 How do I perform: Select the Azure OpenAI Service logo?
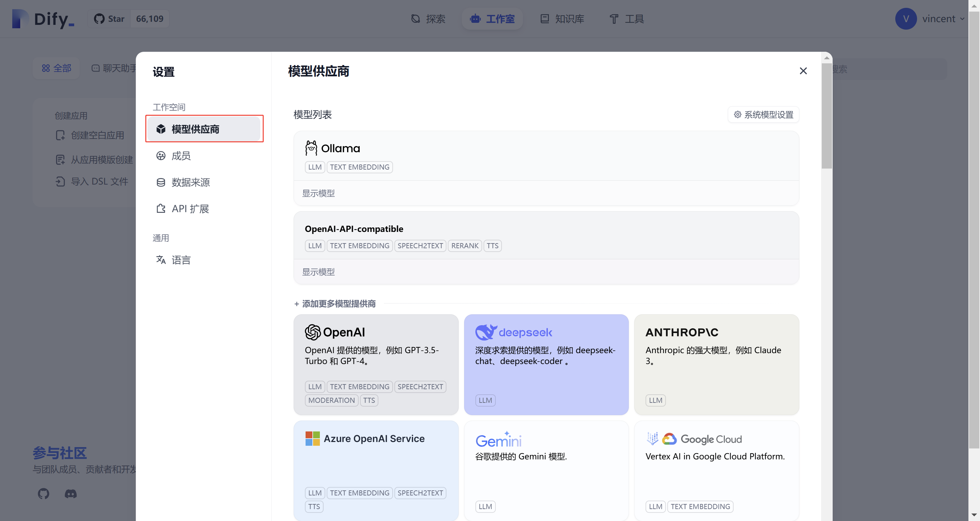pos(364,438)
